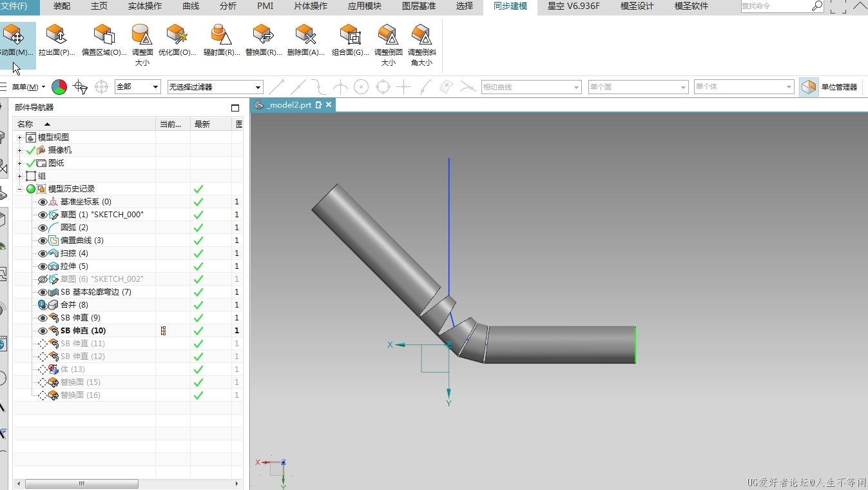This screenshot has width=868, height=490.
Task: Expand the 模型视图 tree node
Action: click(x=19, y=137)
